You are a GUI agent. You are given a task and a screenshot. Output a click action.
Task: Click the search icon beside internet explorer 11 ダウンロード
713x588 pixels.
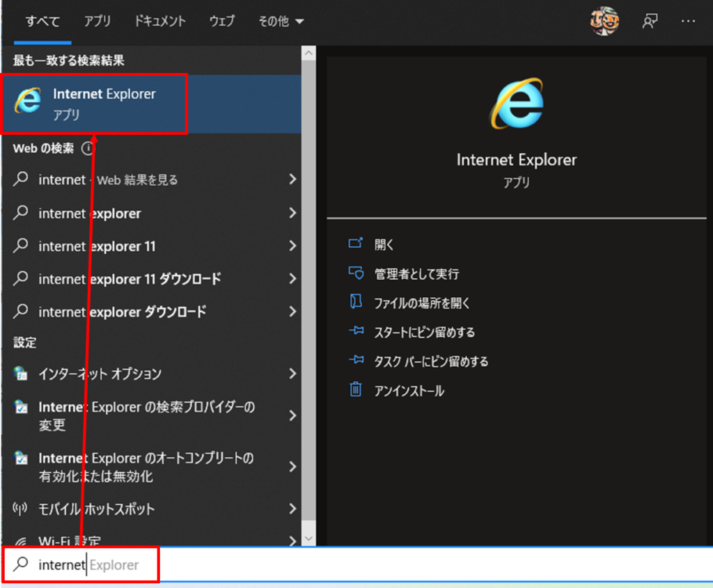(21, 278)
